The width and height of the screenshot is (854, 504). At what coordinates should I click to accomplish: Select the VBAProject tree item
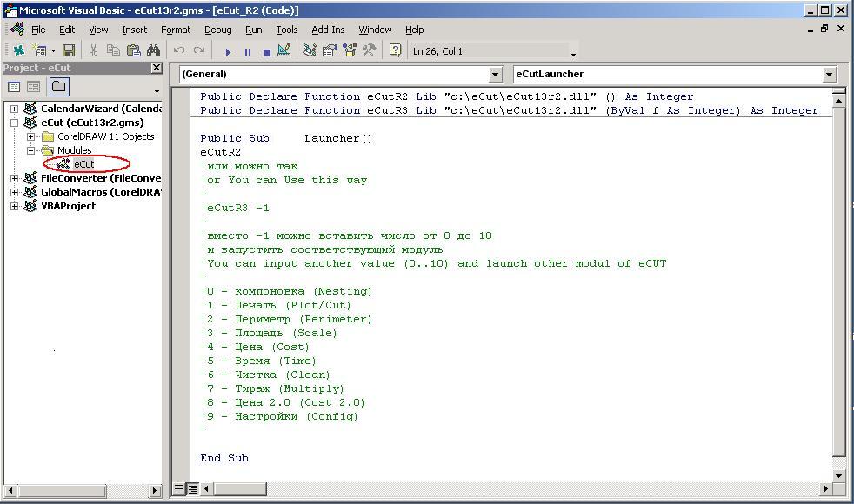(68, 206)
